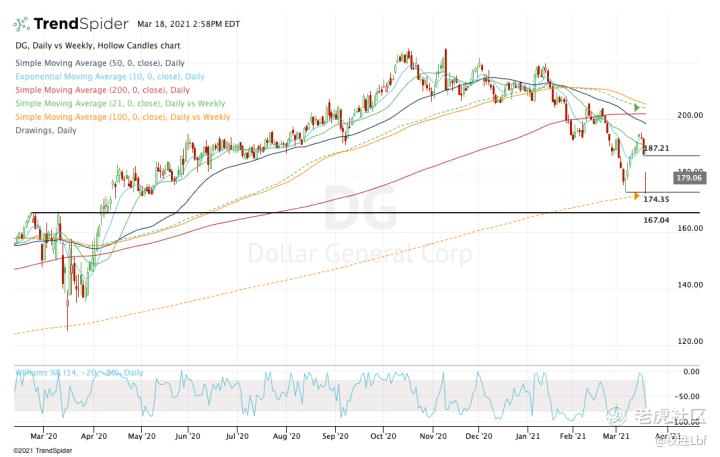Click the 0.00 Williams %R axis label
This screenshot has width=720, height=457.
click(x=692, y=371)
